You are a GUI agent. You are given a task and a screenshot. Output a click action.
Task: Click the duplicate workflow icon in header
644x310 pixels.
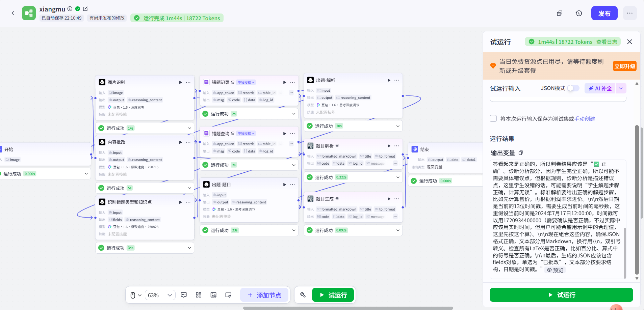tap(560, 13)
